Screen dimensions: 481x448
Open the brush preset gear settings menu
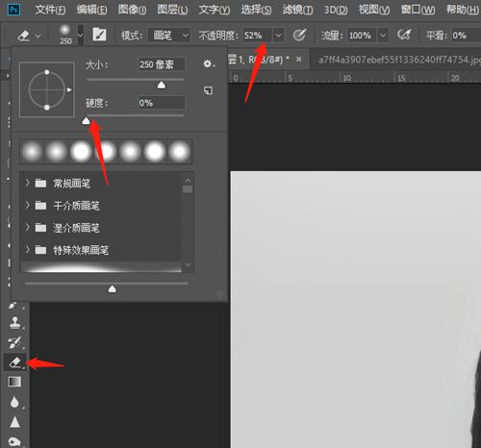pyautogui.click(x=208, y=63)
